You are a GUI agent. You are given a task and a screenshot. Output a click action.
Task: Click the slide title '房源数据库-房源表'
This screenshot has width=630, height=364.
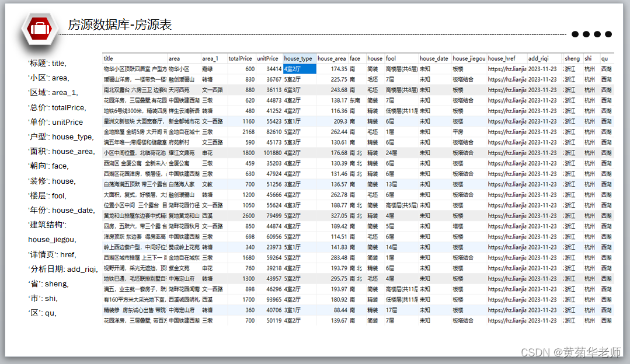pyautogui.click(x=120, y=24)
